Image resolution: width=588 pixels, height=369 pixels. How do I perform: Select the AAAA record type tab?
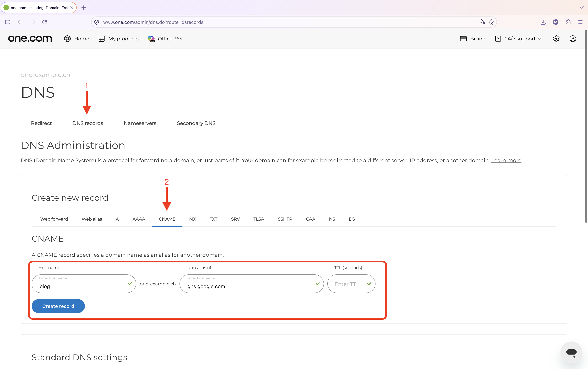tap(139, 219)
